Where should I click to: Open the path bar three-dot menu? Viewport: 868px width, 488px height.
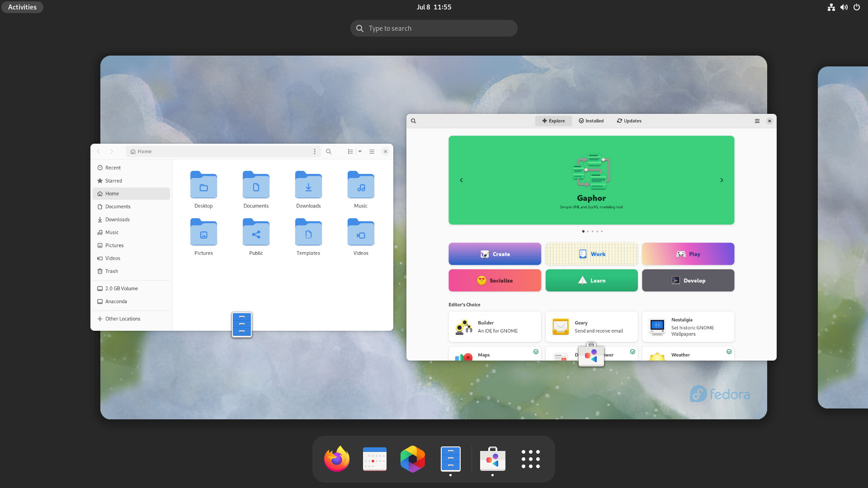coord(315,152)
